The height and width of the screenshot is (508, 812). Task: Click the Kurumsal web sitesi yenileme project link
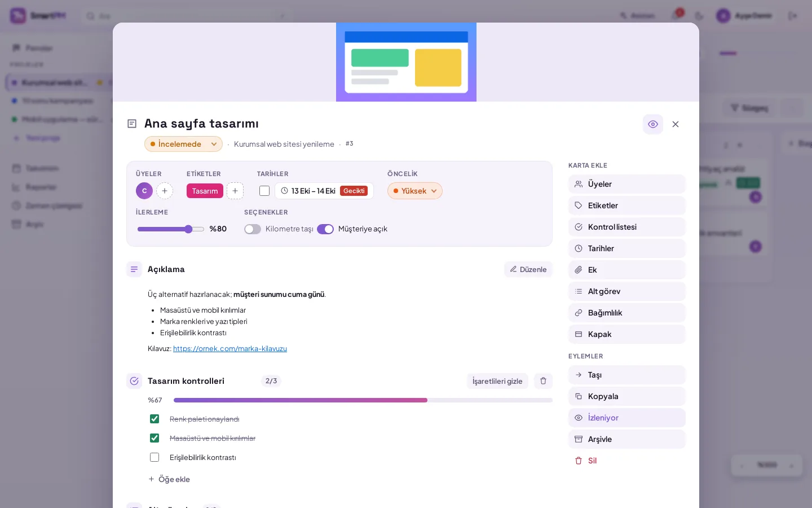click(x=284, y=144)
